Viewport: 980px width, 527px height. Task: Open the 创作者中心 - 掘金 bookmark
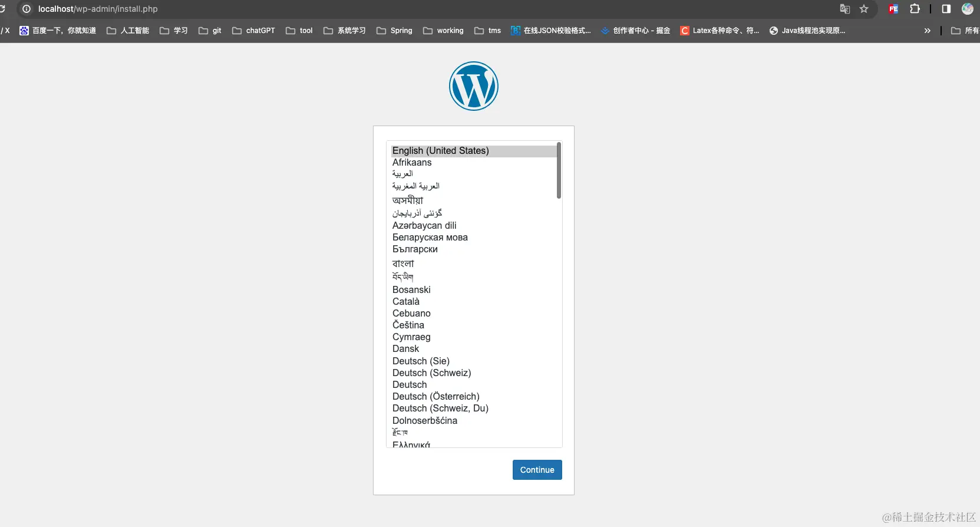(x=636, y=31)
